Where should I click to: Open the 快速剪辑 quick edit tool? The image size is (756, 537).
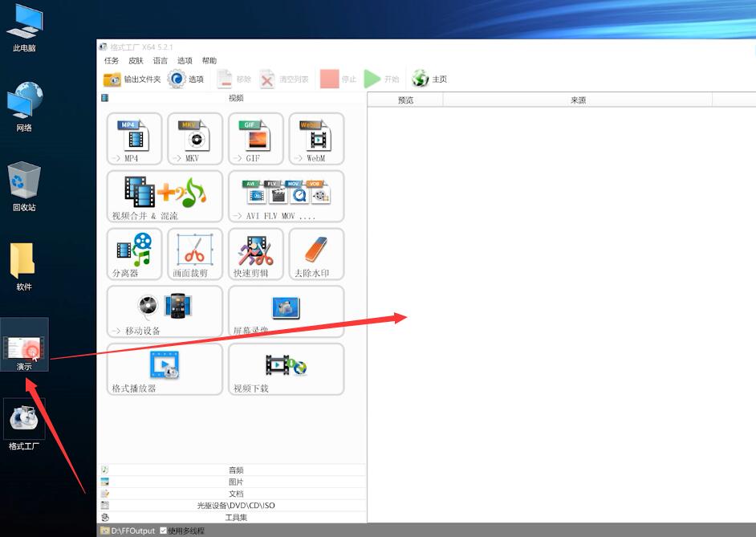pyautogui.click(x=256, y=254)
